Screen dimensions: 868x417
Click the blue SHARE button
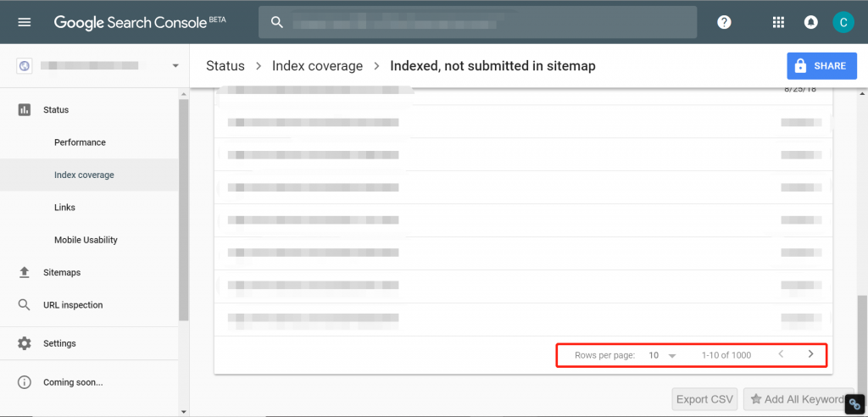tap(821, 66)
